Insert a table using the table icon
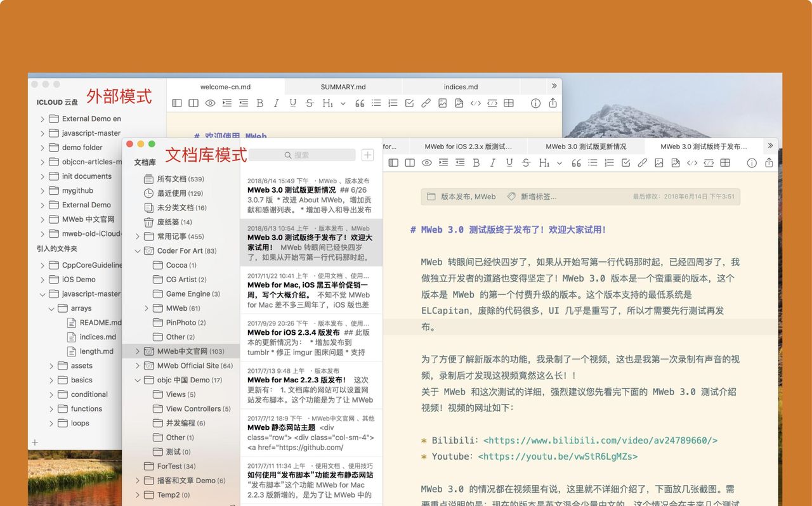Screen dimensions: 812x506 pyautogui.click(x=725, y=163)
